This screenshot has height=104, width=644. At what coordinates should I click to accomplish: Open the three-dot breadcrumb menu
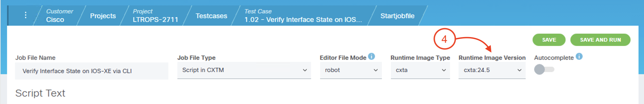26,15
